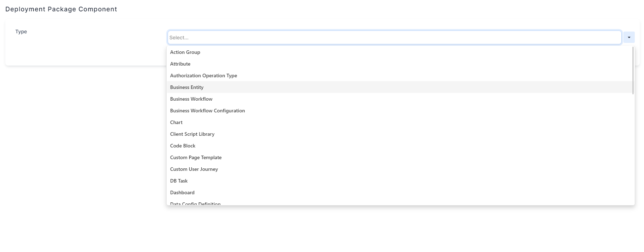Select the partially visible Data Config Definition

click(x=195, y=203)
